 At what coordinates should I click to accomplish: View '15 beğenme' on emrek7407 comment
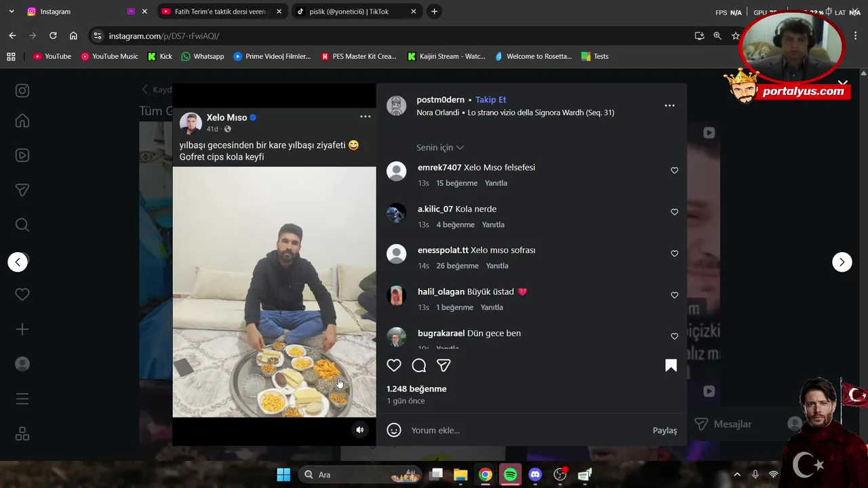tap(456, 183)
